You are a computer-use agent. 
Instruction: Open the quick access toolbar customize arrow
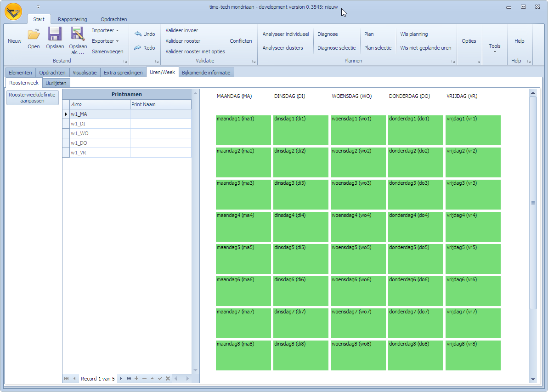[38, 6]
